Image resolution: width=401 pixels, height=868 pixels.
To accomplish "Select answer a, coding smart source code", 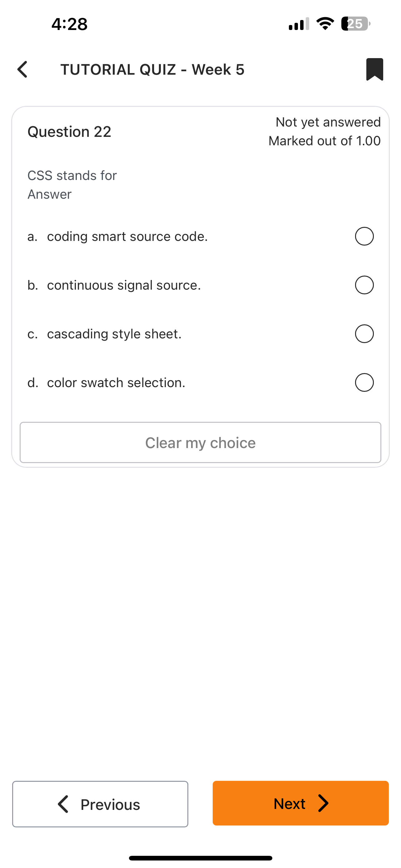I will point(364,236).
